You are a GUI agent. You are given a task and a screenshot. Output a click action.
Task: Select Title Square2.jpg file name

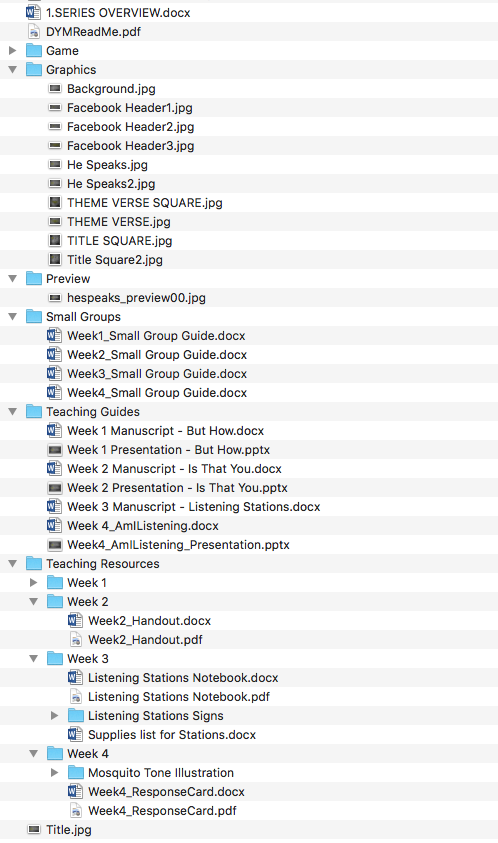[115, 260]
